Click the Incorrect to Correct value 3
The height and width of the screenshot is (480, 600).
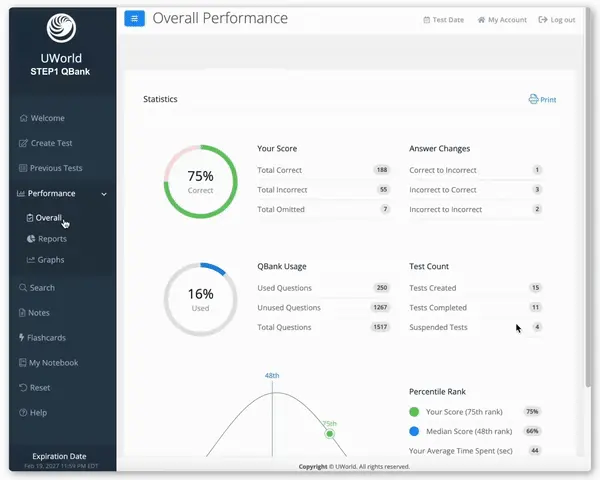[537, 189]
